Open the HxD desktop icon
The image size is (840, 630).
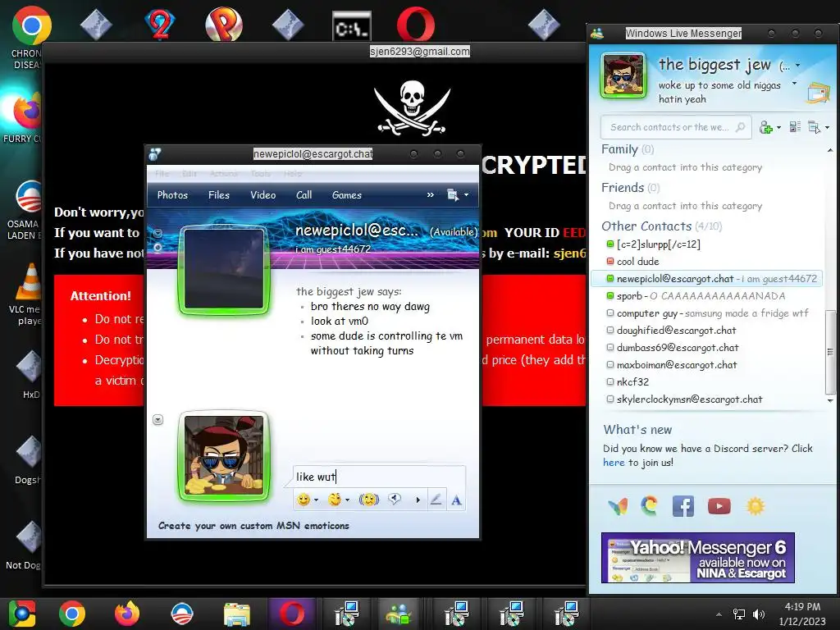29,367
